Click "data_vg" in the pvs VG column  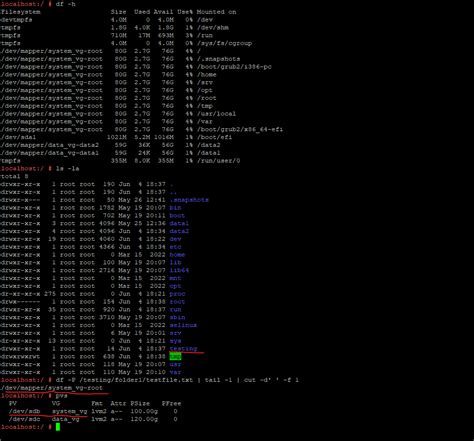coord(66,419)
